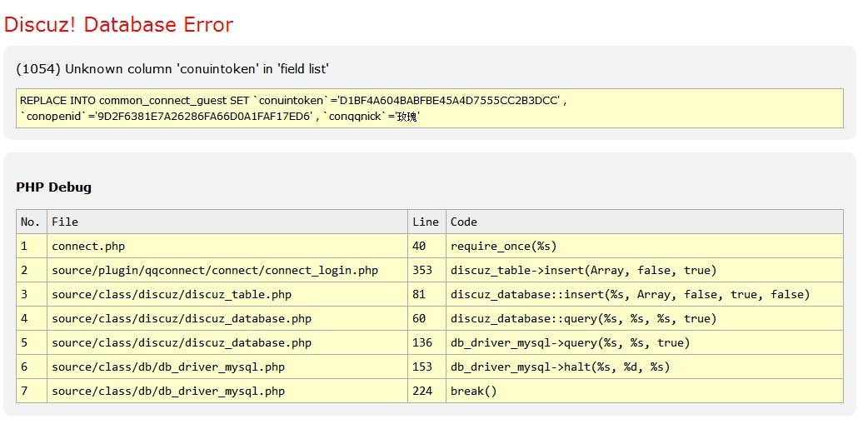Click line number 60 cell
This screenshot has width=868, height=424.
point(427,319)
